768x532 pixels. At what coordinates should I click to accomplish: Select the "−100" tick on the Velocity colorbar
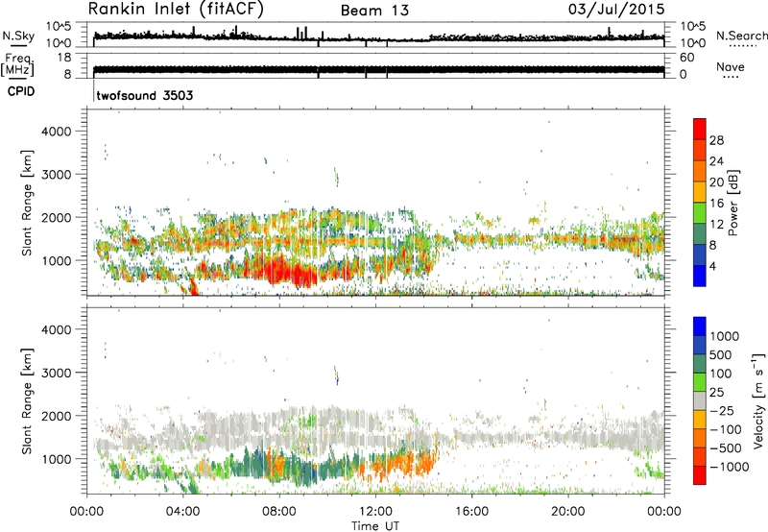[x=726, y=429]
